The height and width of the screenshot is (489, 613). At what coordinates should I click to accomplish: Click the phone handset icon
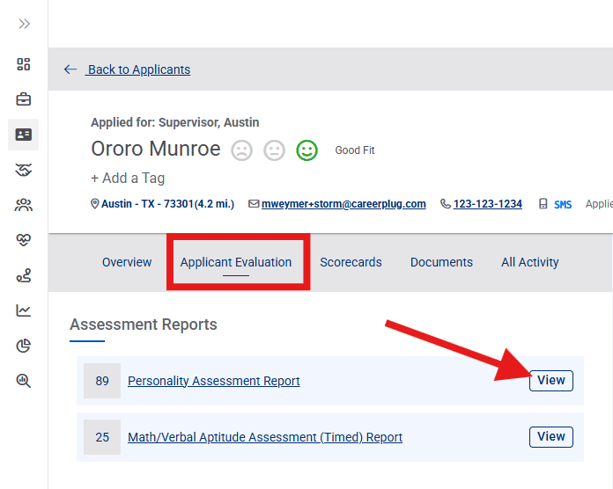[445, 204]
